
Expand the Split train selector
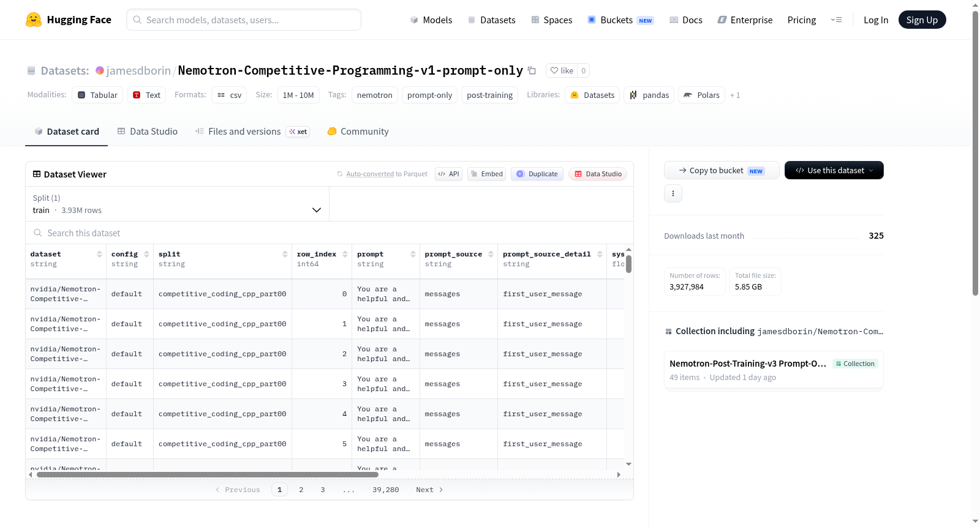177,204
